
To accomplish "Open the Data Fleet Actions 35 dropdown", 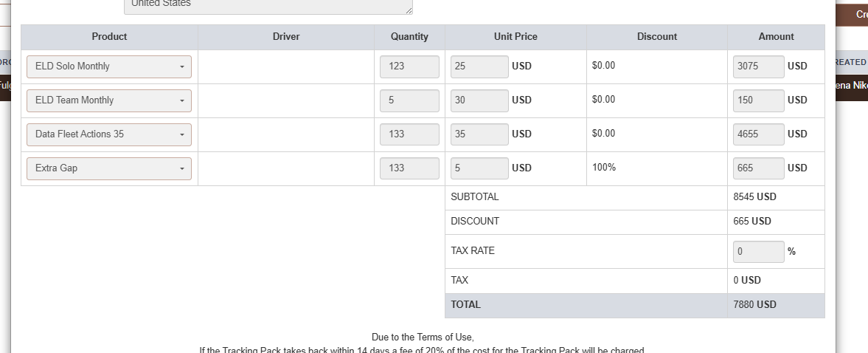I will coord(109,134).
